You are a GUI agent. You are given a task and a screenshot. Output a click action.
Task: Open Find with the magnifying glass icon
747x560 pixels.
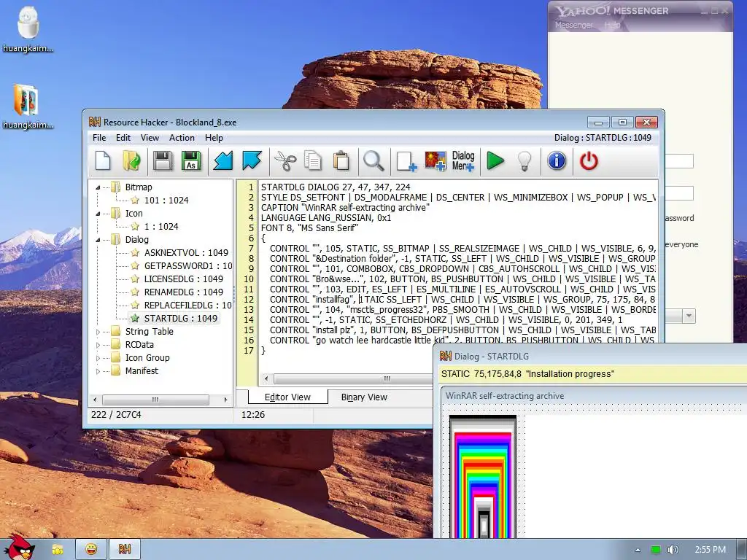(x=373, y=161)
